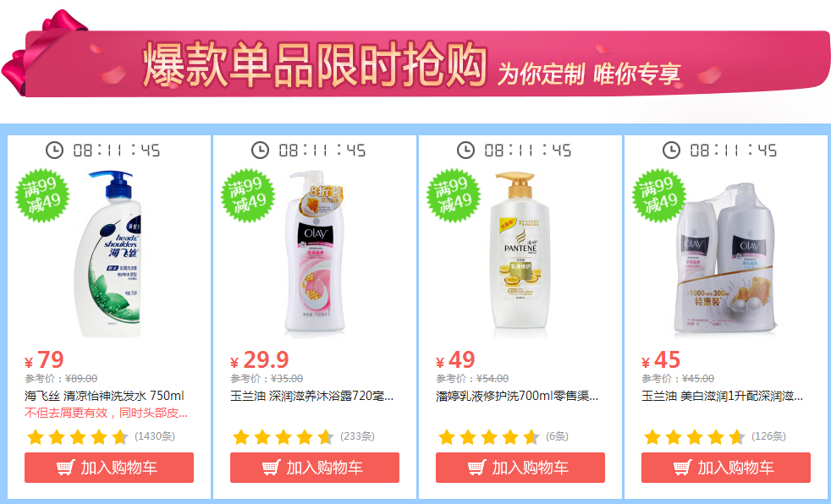Add Pantene 49 yuan shampoo to cart
Screen dimensions: 831x504
click(x=520, y=468)
